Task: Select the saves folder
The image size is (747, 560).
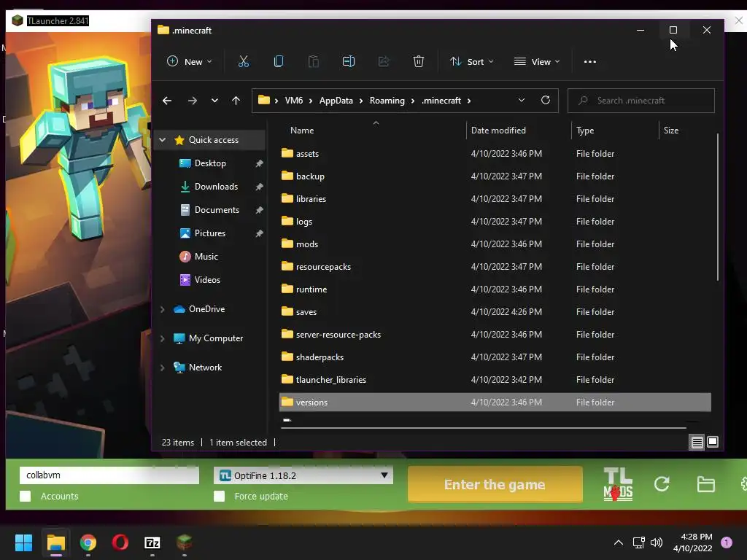Action: coord(495,312)
